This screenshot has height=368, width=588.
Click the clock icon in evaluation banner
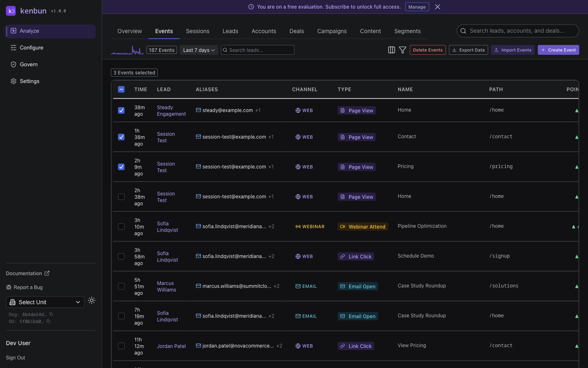click(251, 7)
